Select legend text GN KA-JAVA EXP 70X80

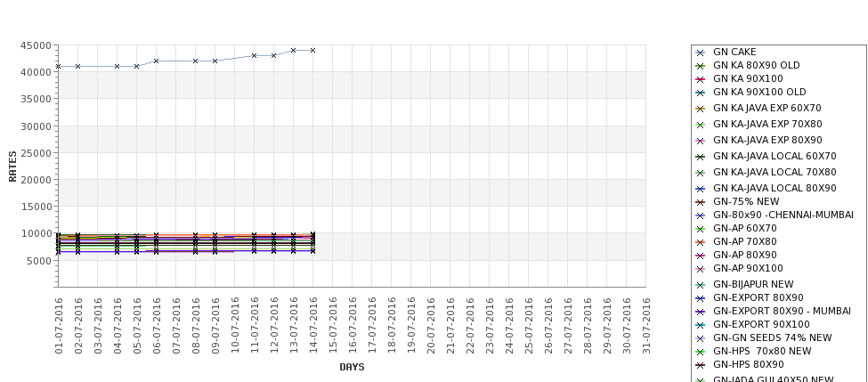767,124
